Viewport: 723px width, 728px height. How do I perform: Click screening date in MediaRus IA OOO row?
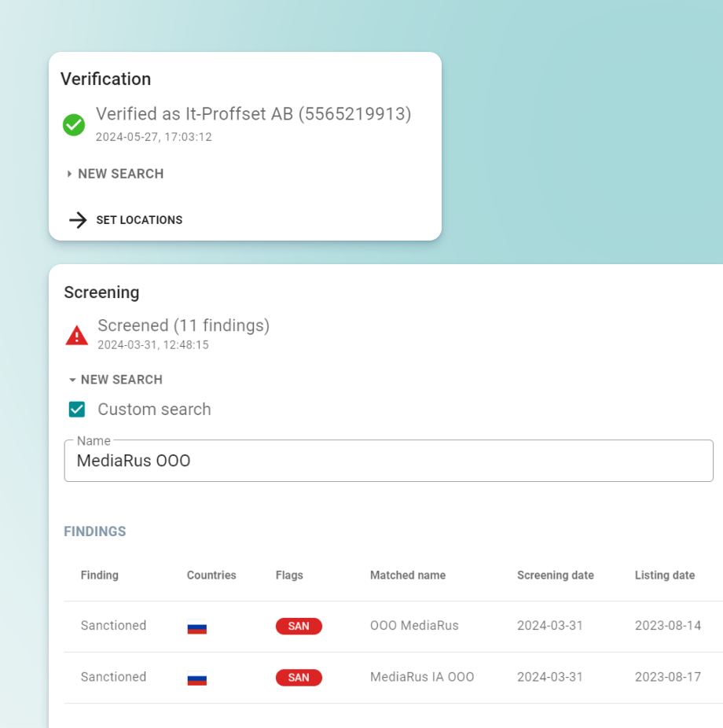pyautogui.click(x=550, y=678)
